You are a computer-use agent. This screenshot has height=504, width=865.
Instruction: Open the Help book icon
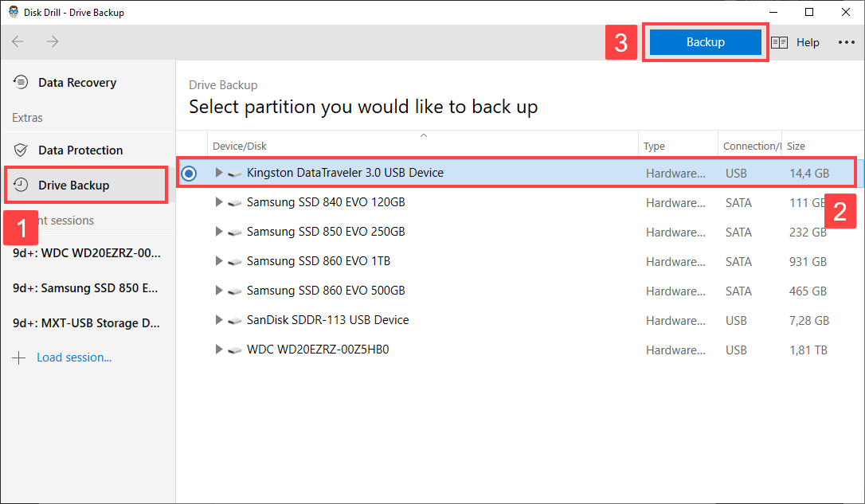point(779,42)
